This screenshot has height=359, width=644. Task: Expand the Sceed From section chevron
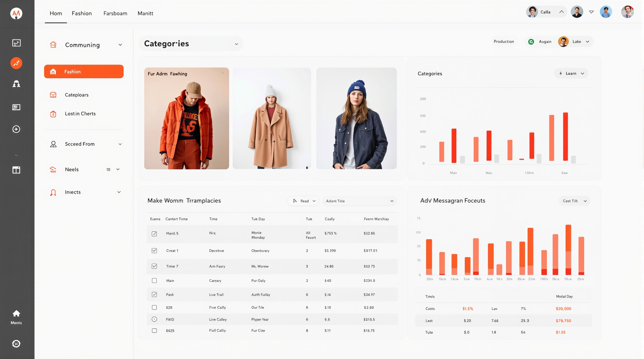click(x=120, y=144)
